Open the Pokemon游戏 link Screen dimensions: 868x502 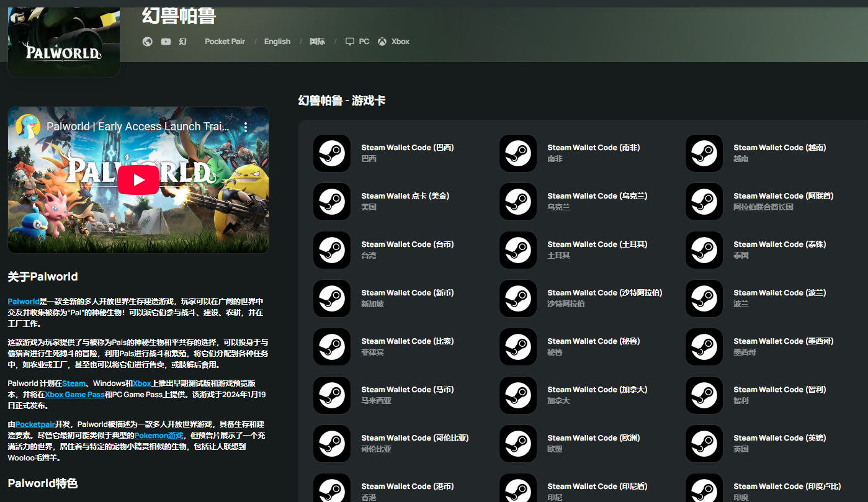click(x=159, y=436)
